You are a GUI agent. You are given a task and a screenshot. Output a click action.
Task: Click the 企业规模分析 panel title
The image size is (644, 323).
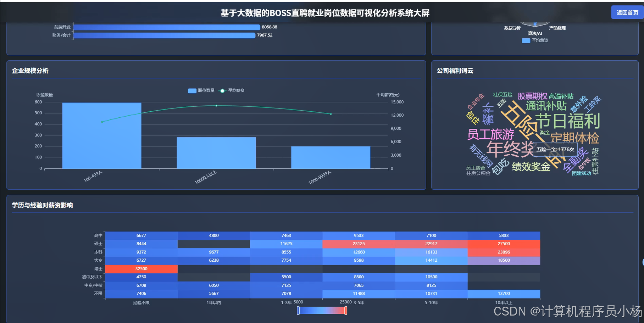click(x=30, y=71)
